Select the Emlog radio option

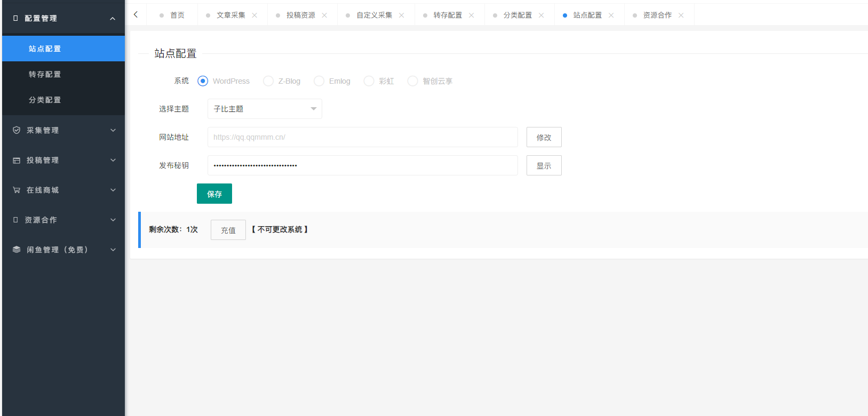[319, 81]
